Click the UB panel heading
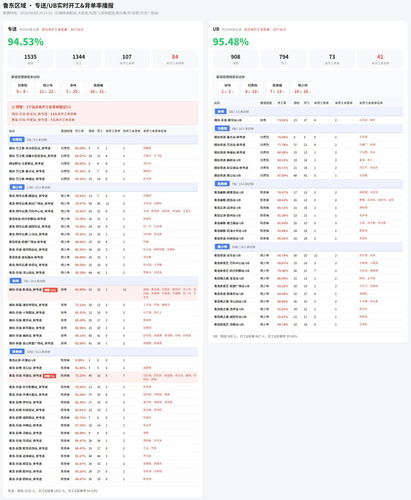This screenshot has width=411, height=500. (216, 29)
